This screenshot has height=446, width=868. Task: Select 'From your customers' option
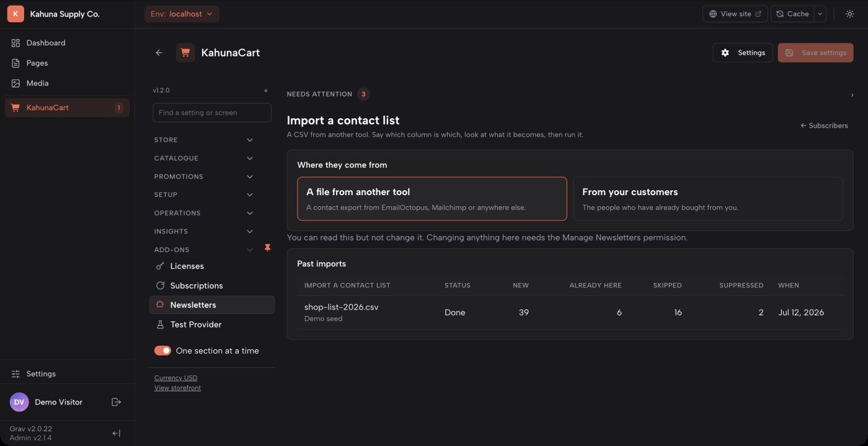click(708, 199)
